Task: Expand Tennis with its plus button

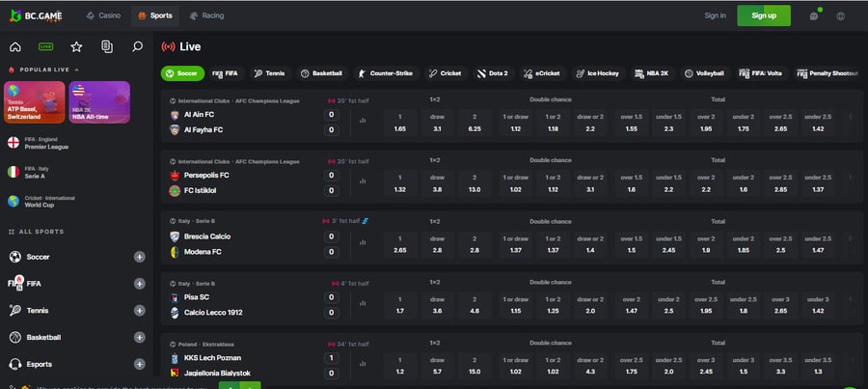Action: tap(140, 311)
